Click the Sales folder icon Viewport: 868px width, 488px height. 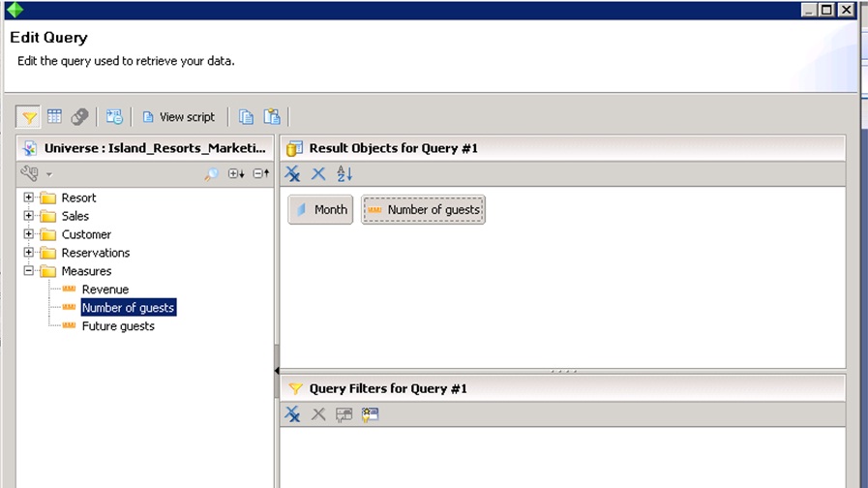(x=48, y=216)
